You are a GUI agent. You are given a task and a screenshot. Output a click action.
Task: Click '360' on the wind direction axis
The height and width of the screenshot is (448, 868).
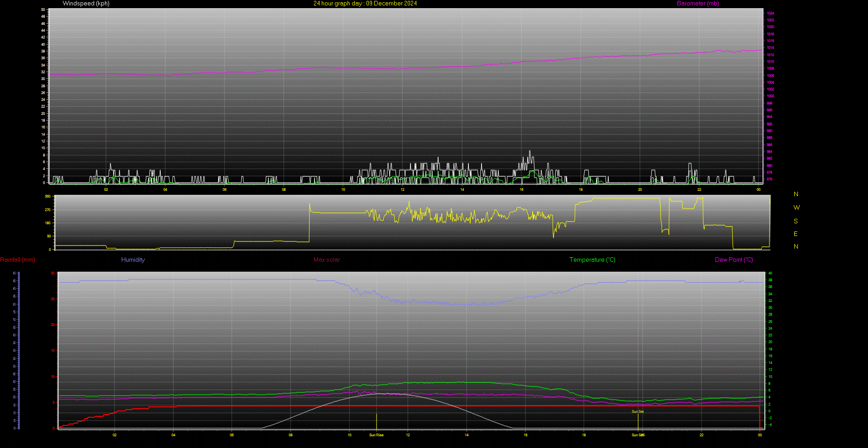click(x=48, y=197)
